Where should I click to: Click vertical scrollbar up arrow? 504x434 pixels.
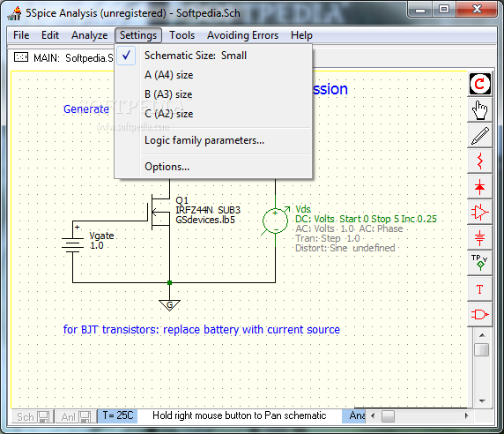tap(482, 335)
